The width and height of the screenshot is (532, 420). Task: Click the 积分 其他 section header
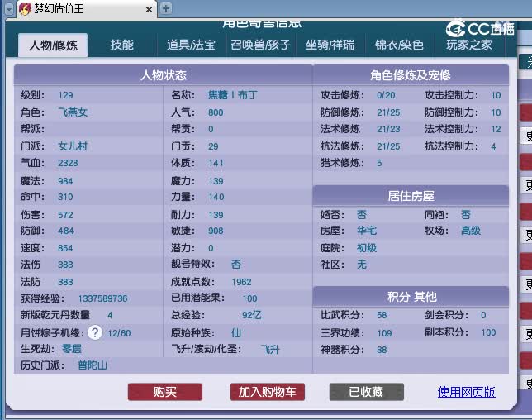coord(412,297)
